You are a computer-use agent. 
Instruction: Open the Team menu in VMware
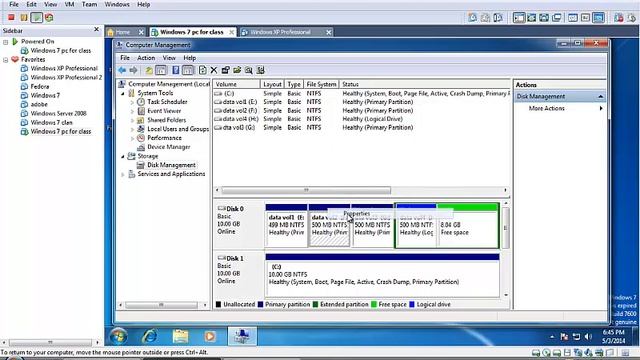pyautogui.click(x=89, y=4)
